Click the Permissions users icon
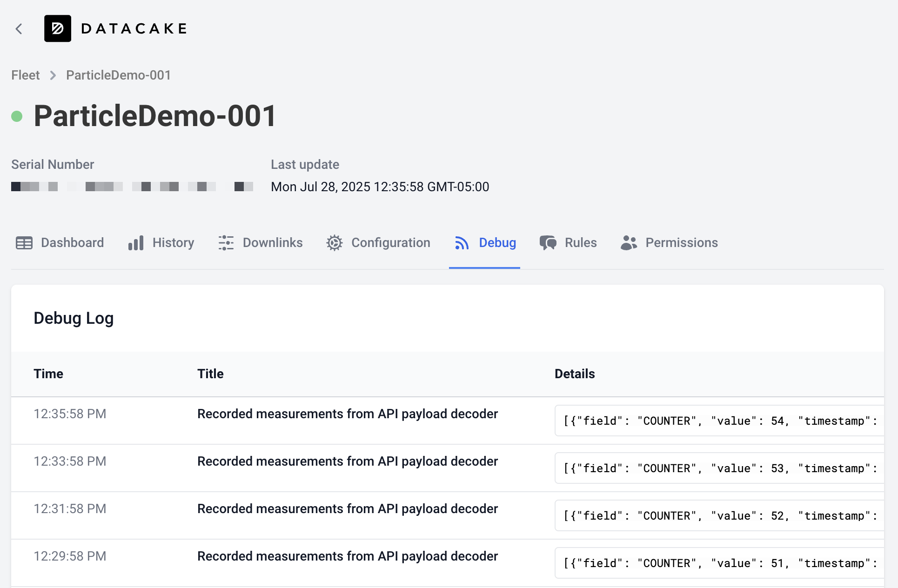 pos(629,243)
